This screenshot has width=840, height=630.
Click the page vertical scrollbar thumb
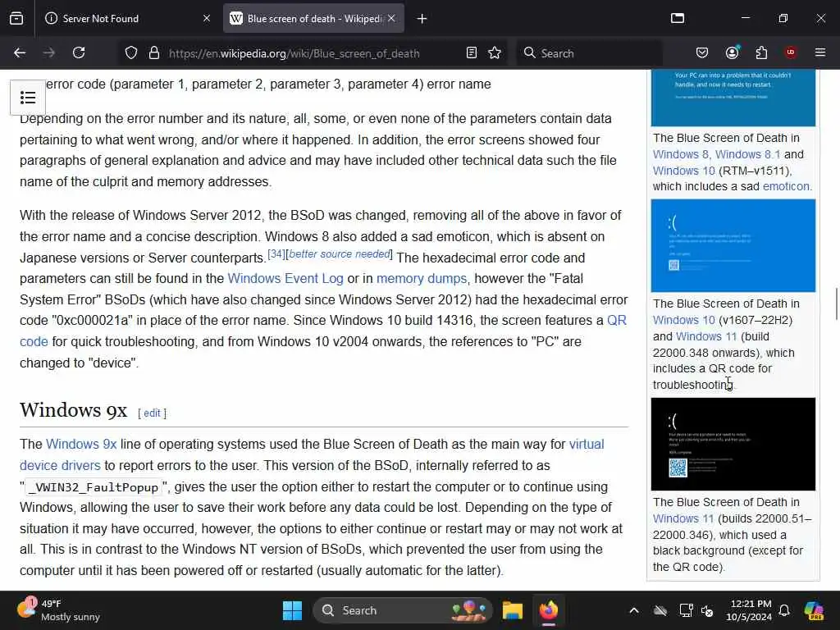click(836, 304)
